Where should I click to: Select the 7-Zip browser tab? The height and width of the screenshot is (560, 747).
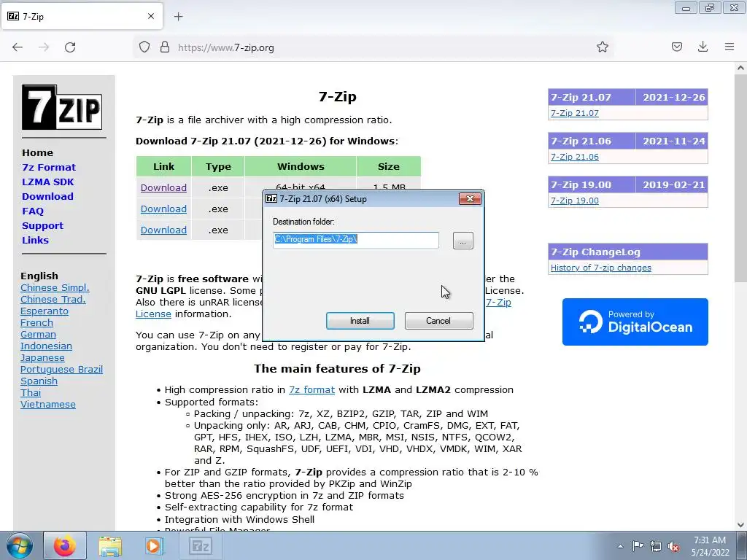(82, 16)
